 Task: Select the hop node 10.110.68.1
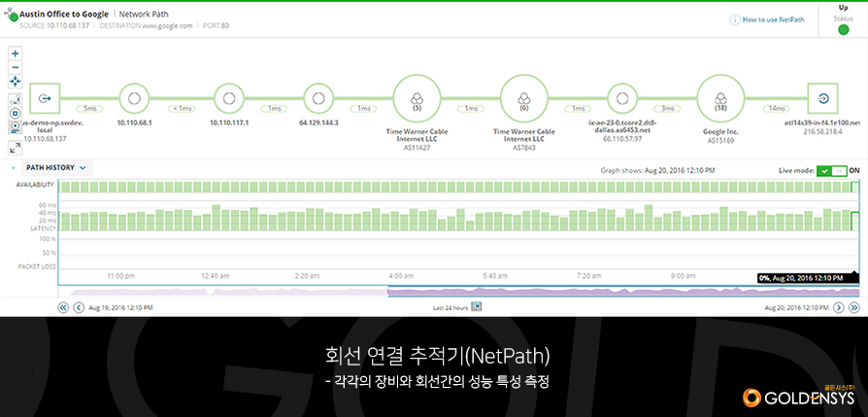(x=134, y=98)
